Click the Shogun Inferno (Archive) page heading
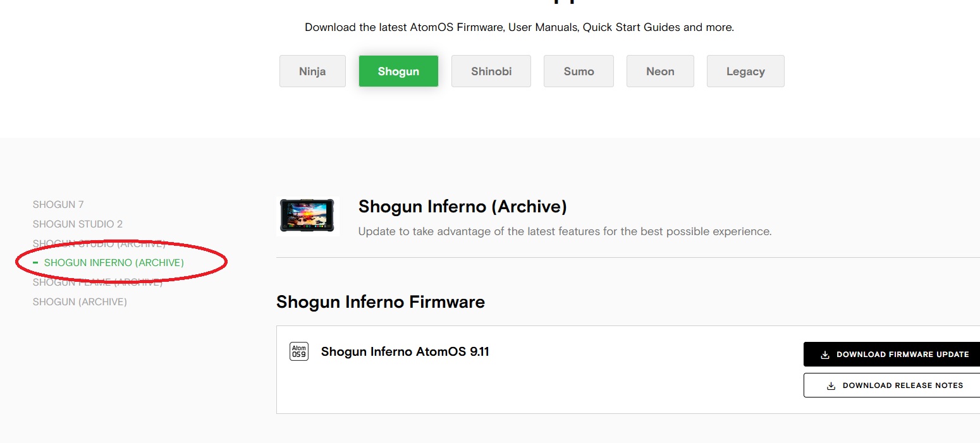This screenshot has height=443, width=980. [462, 206]
